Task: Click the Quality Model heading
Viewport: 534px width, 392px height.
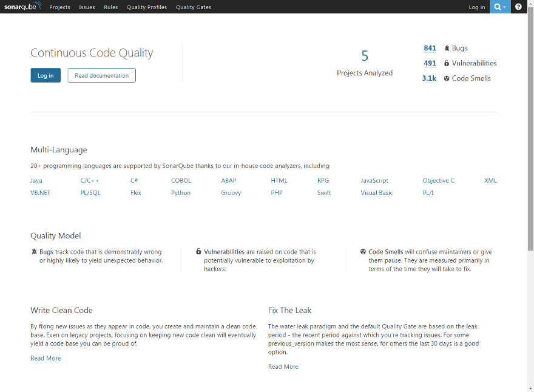Action: (x=56, y=235)
